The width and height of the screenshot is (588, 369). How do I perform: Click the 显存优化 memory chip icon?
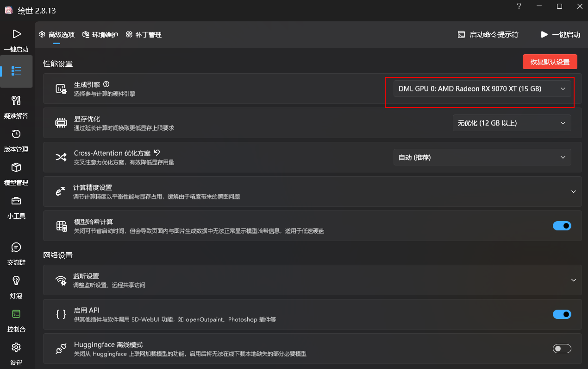click(61, 123)
